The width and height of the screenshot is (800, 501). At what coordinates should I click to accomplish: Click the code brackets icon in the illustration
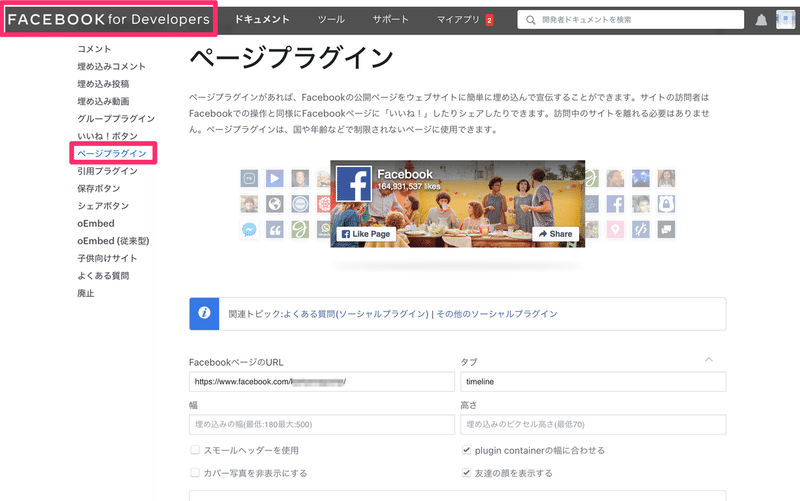pyautogui.click(x=641, y=230)
